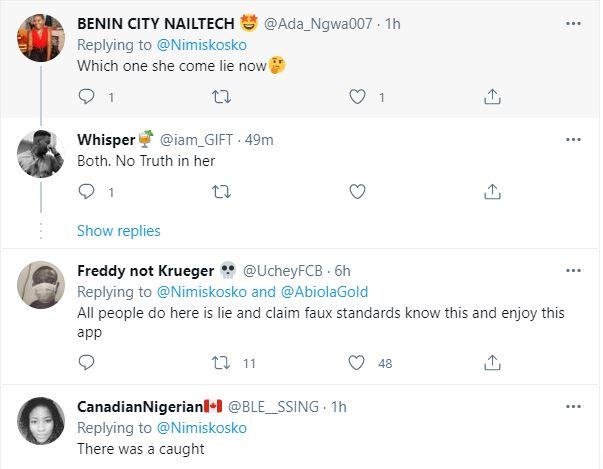Share Whisper's tweet
603x469 pixels.
click(492, 191)
